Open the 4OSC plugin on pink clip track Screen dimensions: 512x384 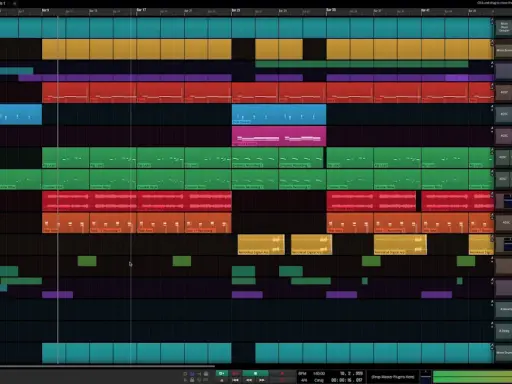pos(504,136)
